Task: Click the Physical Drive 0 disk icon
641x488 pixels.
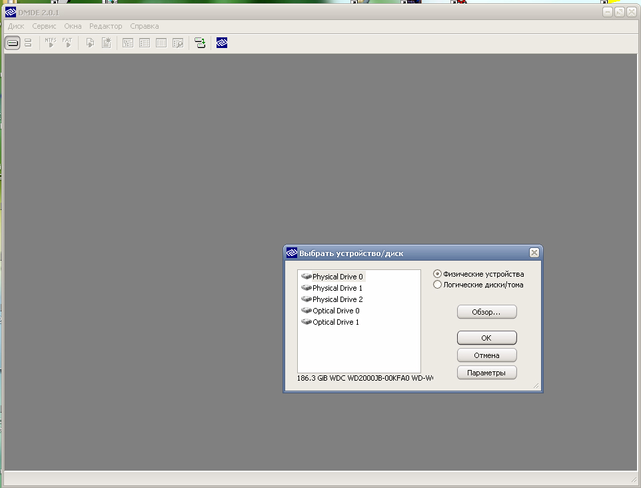Action: coord(306,276)
